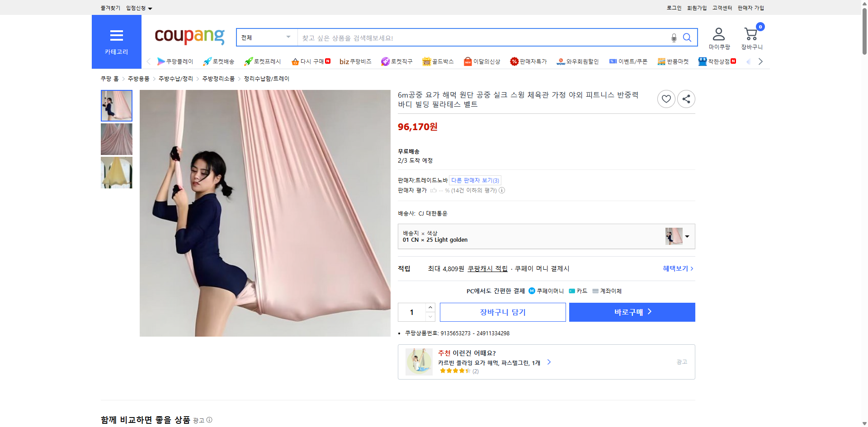Expand the 입점신청 dropdown at top left
This screenshot has height=427, width=868.
tap(138, 8)
